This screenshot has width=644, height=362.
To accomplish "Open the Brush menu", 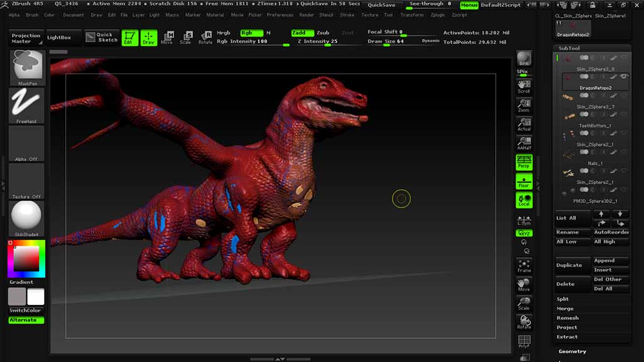I will coord(32,15).
